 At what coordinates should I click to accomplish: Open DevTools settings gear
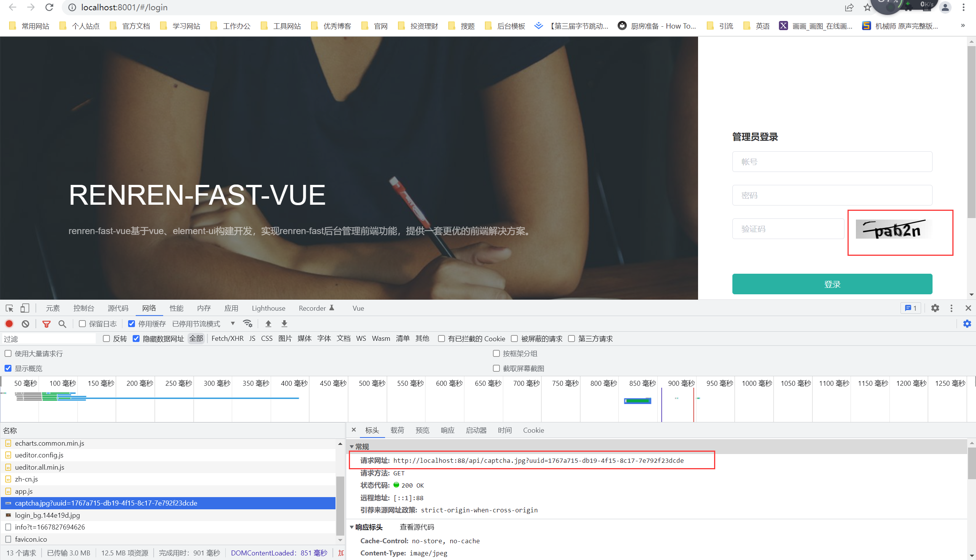pyautogui.click(x=935, y=308)
